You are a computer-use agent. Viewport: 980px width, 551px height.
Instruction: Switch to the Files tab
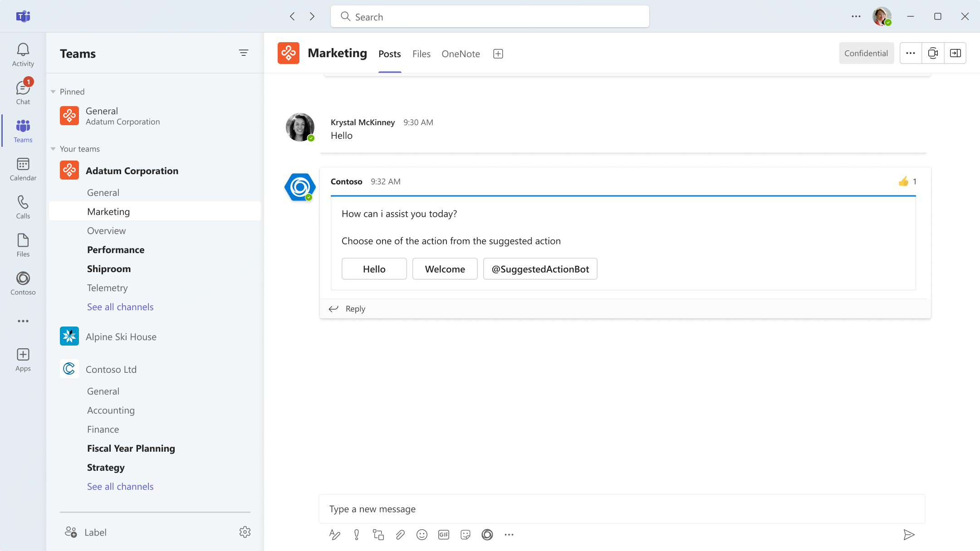coord(421,54)
